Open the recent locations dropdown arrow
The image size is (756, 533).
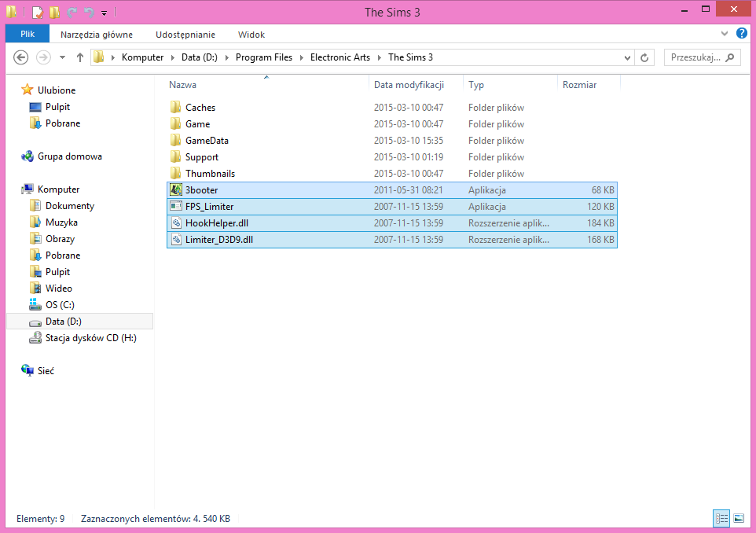(61, 57)
